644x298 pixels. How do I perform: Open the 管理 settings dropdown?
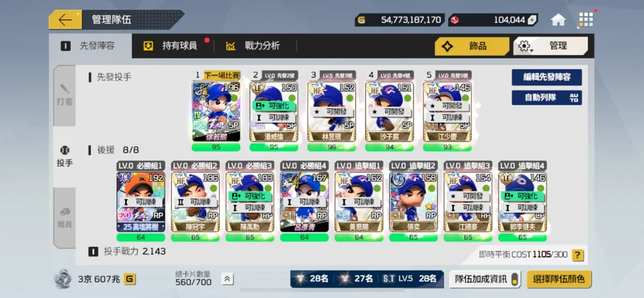(550, 46)
